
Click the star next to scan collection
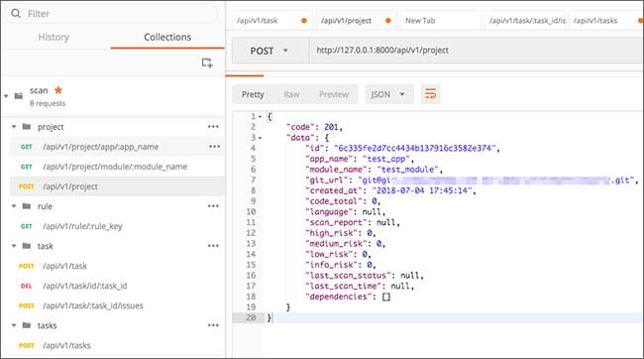pyautogui.click(x=58, y=90)
